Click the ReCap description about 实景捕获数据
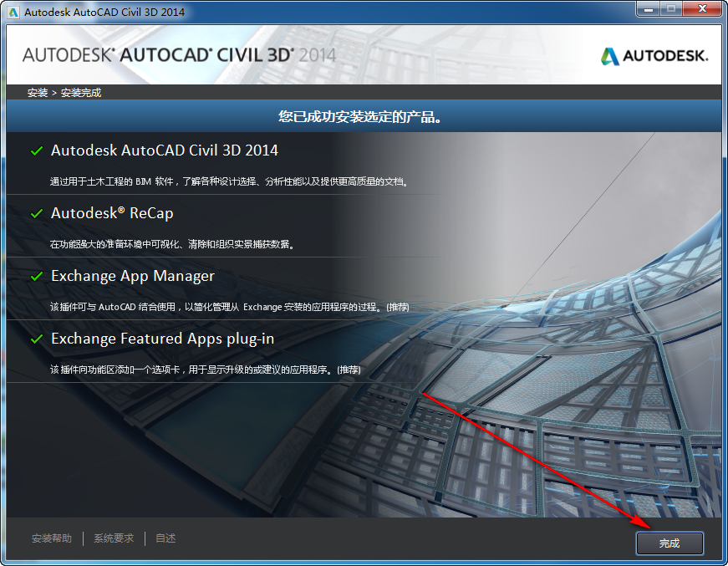728x566 pixels. pyautogui.click(x=173, y=244)
